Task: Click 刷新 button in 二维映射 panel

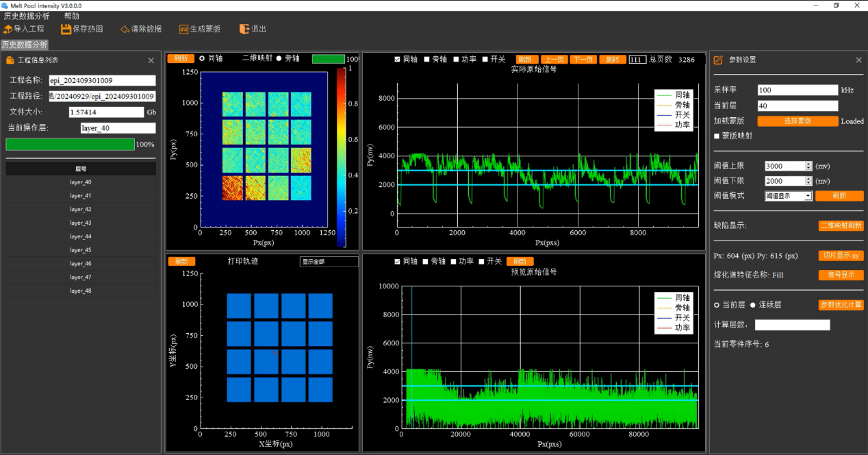Action: [x=181, y=59]
